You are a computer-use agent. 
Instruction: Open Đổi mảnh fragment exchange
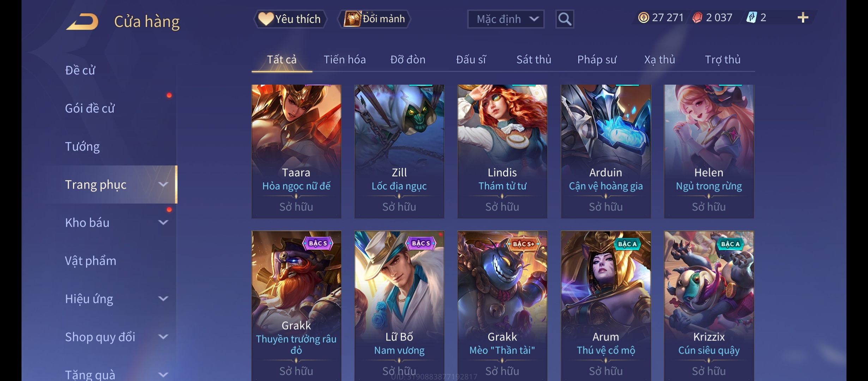pyautogui.click(x=374, y=19)
